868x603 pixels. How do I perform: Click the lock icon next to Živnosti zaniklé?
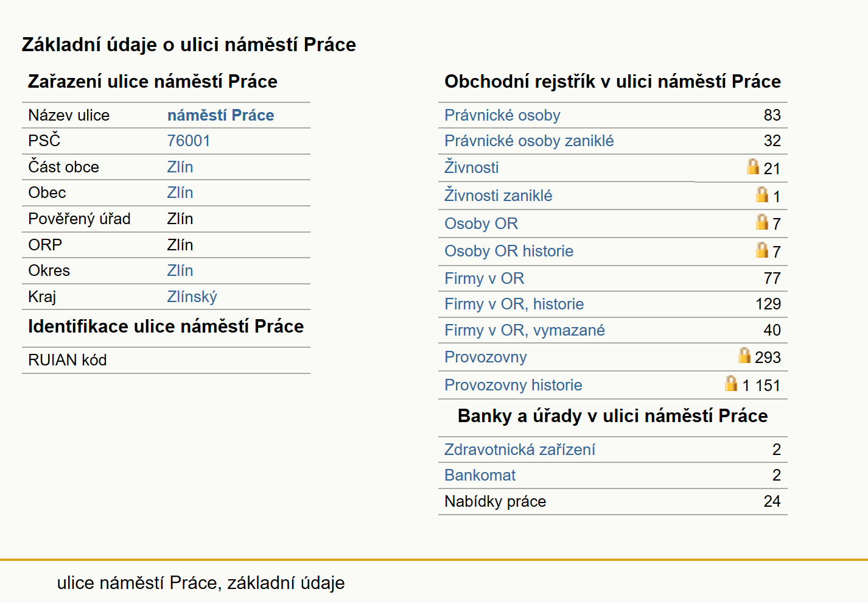pyautogui.click(x=762, y=194)
